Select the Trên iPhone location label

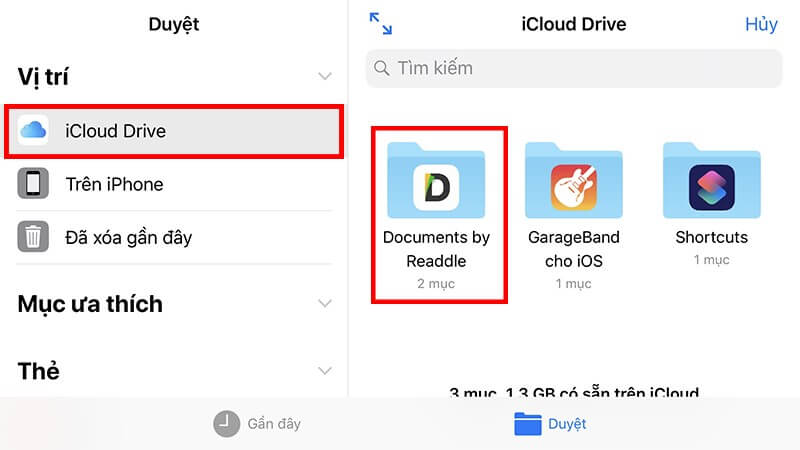114,184
